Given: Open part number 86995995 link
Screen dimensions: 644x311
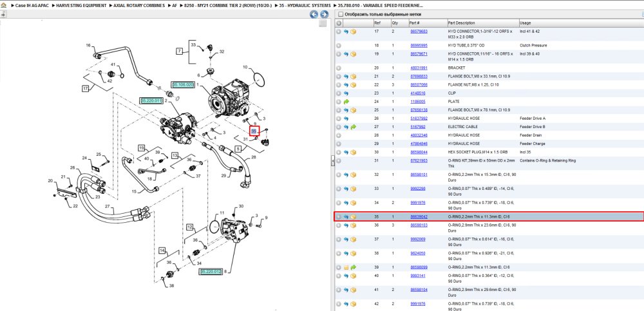Looking at the screenshot, I should [419, 46].
